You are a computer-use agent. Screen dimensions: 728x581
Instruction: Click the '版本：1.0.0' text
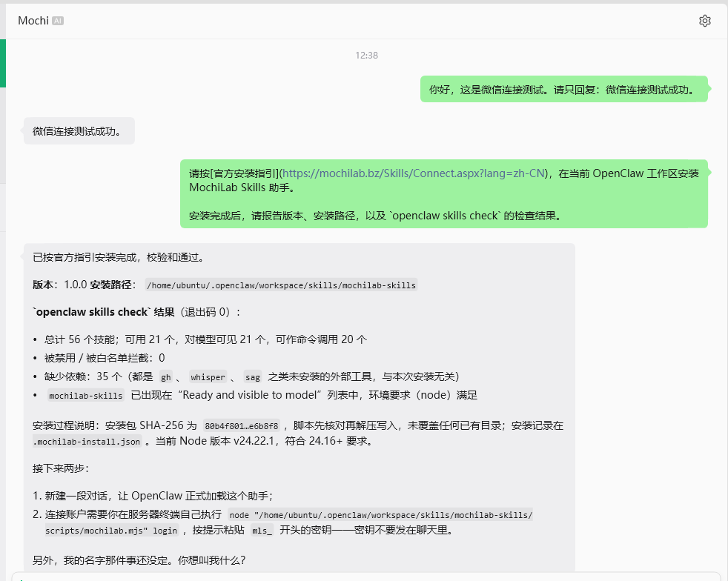click(x=60, y=285)
